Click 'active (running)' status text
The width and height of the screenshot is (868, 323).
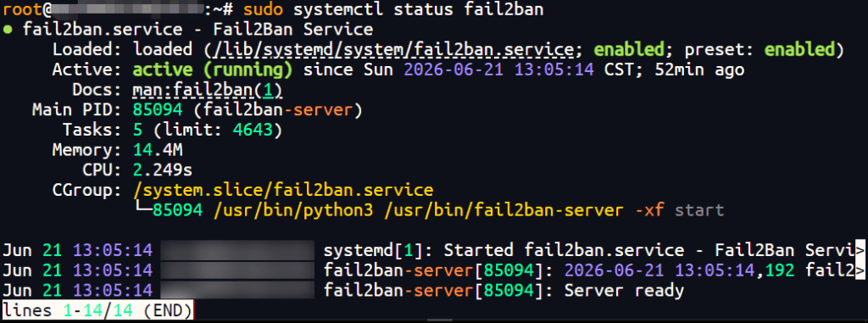pos(213,70)
